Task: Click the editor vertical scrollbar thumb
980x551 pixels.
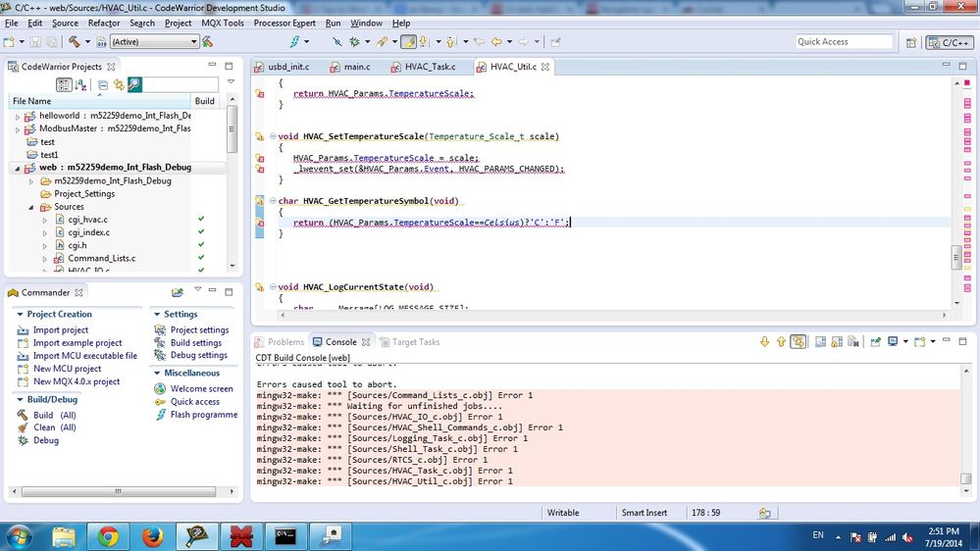Action: pos(956,258)
